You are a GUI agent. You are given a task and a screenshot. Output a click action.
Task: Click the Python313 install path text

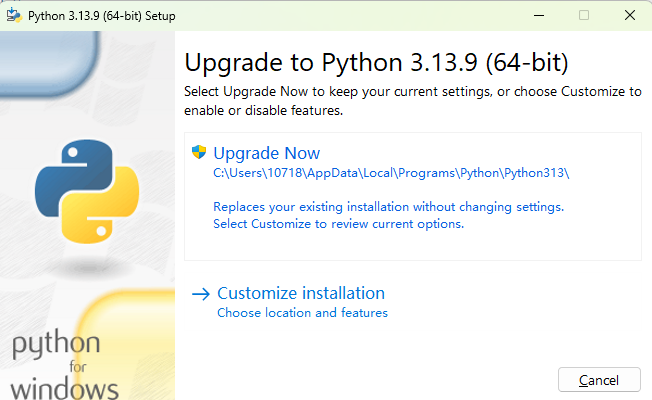tap(391, 173)
